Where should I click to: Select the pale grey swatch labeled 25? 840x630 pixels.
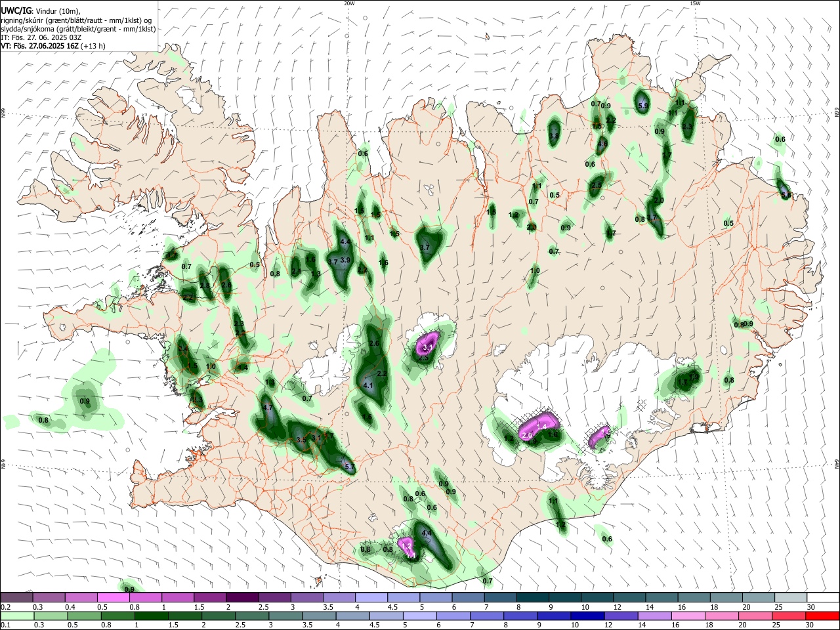791,597
